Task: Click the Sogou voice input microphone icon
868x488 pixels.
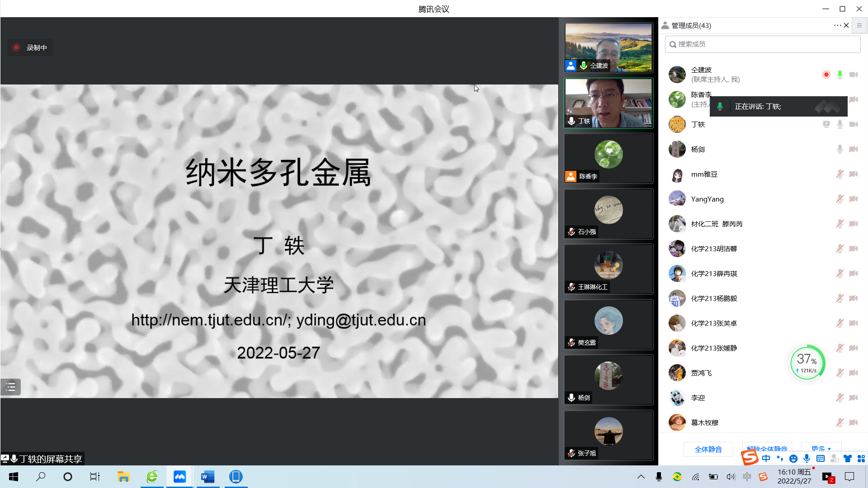Action: [x=807, y=459]
